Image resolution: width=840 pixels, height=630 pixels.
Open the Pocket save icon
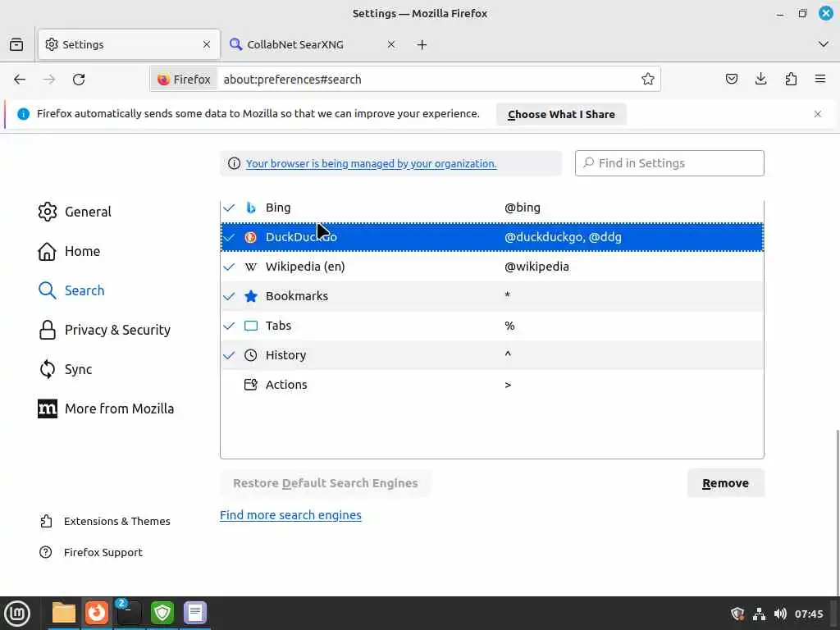point(731,80)
